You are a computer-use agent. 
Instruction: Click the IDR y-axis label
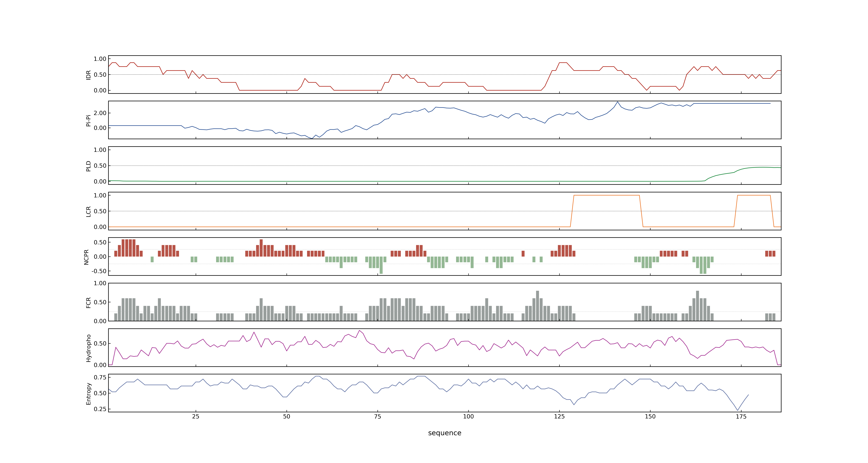click(x=89, y=75)
